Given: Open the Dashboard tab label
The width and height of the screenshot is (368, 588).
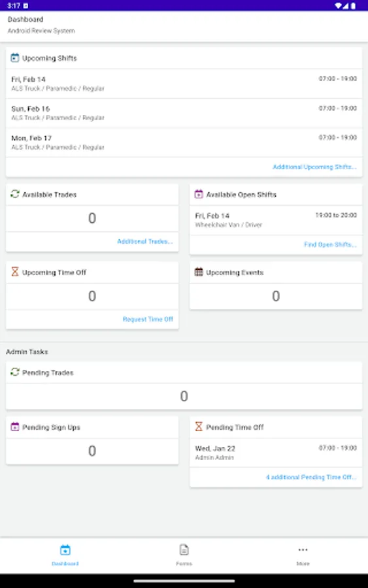Looking at the screenshot, I should coord(65,564).
